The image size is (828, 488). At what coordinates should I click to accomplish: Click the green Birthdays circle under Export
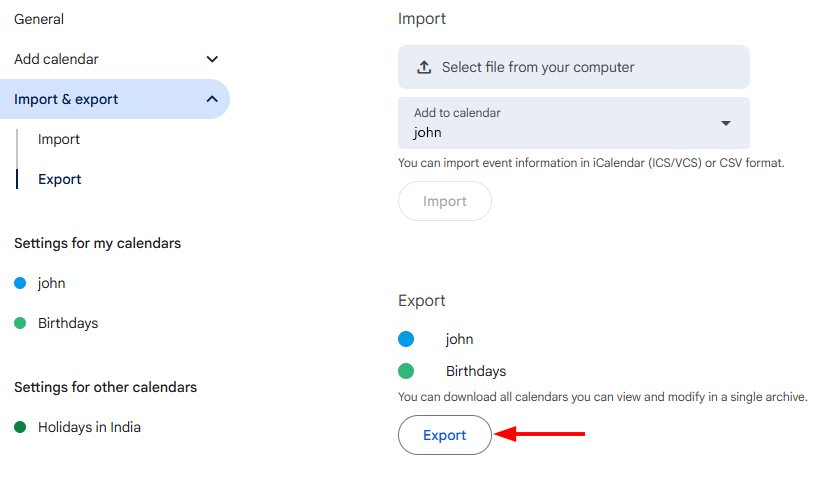[406, 371]
